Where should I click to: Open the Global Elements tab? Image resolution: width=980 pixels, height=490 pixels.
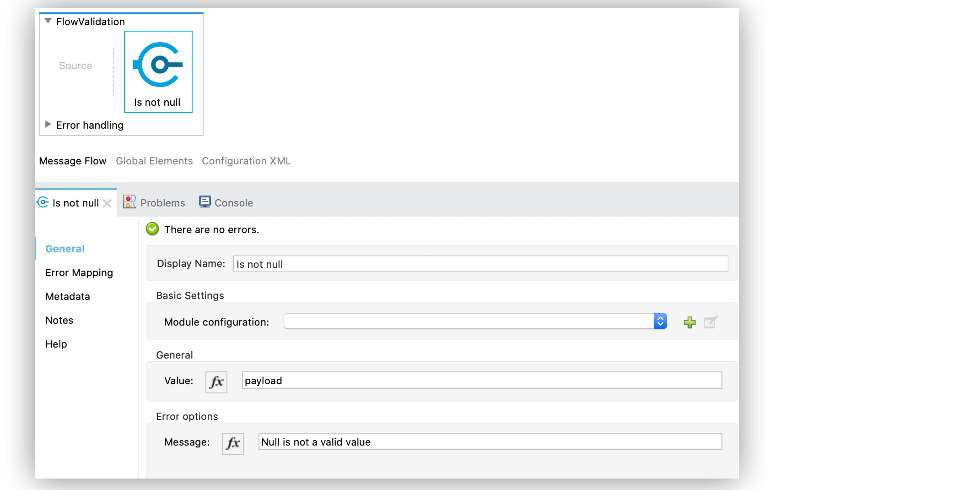click(154, 161)
